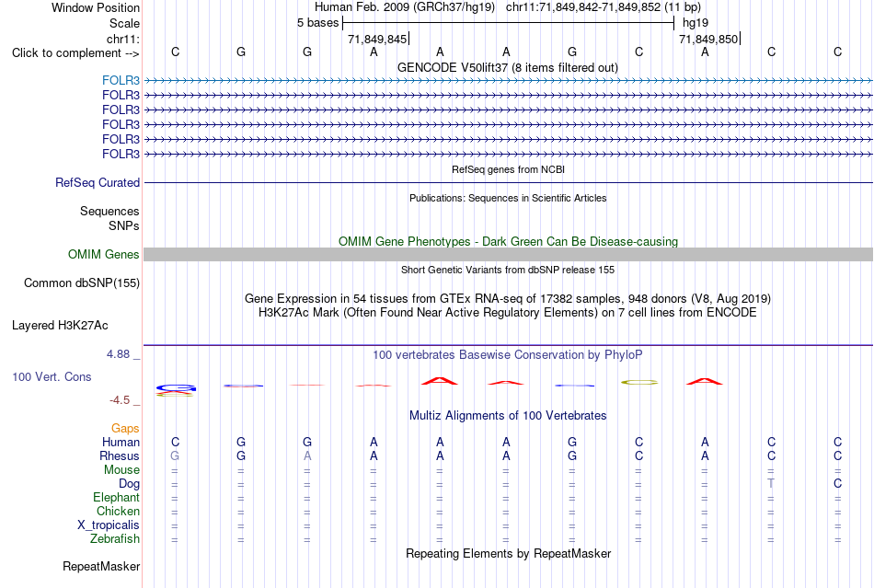This screenshot has width=874, height=588.
Task: Click the orange Gaps label
Action: 125,428
